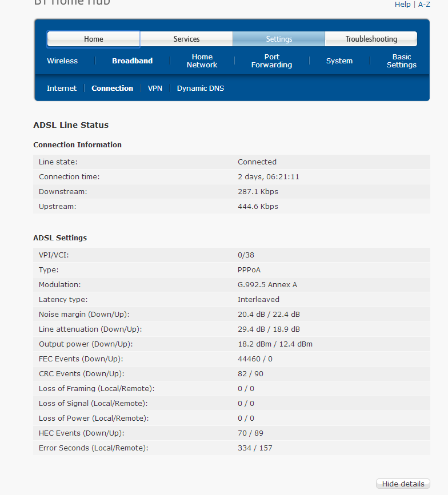Select line attenuation '29.4 dB / 18.9 dB'
Screen dimensions: 448x495
point(269,329)
